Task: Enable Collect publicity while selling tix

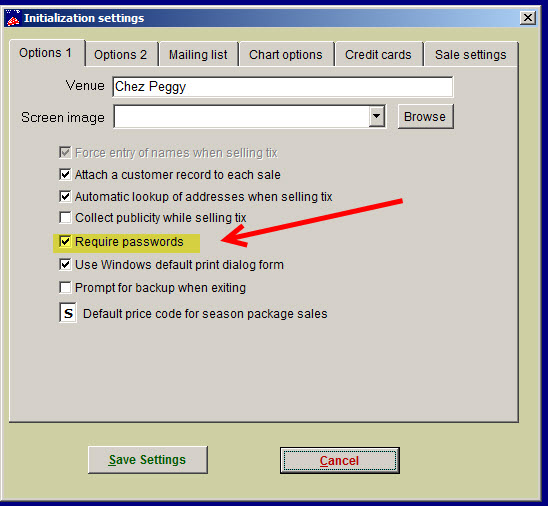Action: (x=65, y=217)
